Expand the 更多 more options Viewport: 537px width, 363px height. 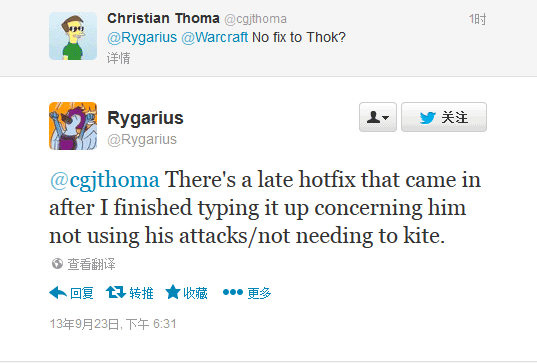259,293
